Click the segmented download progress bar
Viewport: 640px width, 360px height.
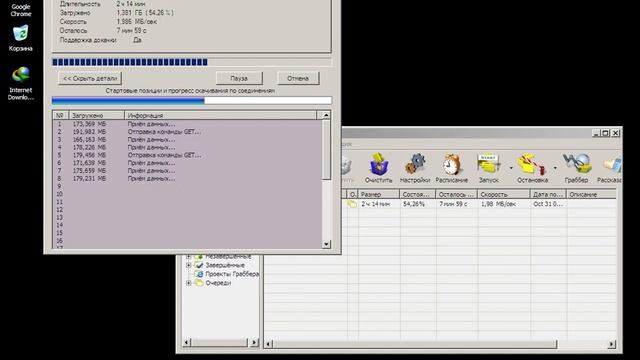pyautogui.click(x=192, y=62)
